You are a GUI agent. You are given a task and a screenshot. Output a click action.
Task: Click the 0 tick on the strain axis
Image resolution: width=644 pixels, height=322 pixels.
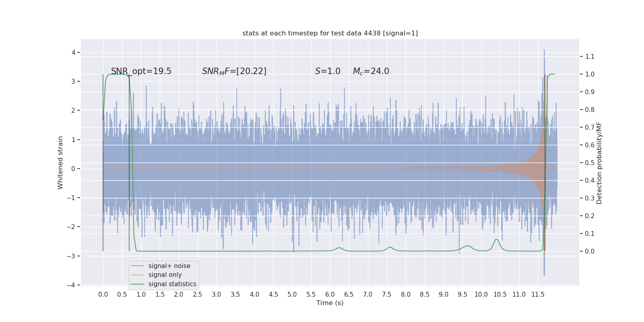click(x=73, y=169)
